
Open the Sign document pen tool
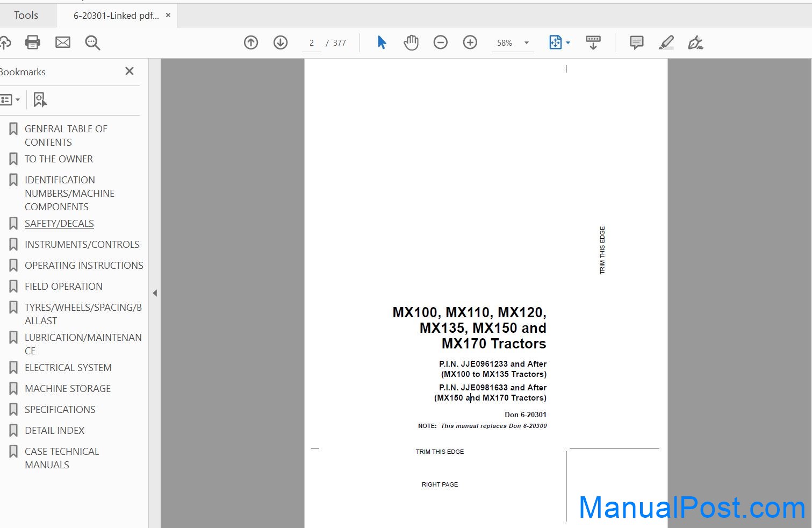[695, 42]
